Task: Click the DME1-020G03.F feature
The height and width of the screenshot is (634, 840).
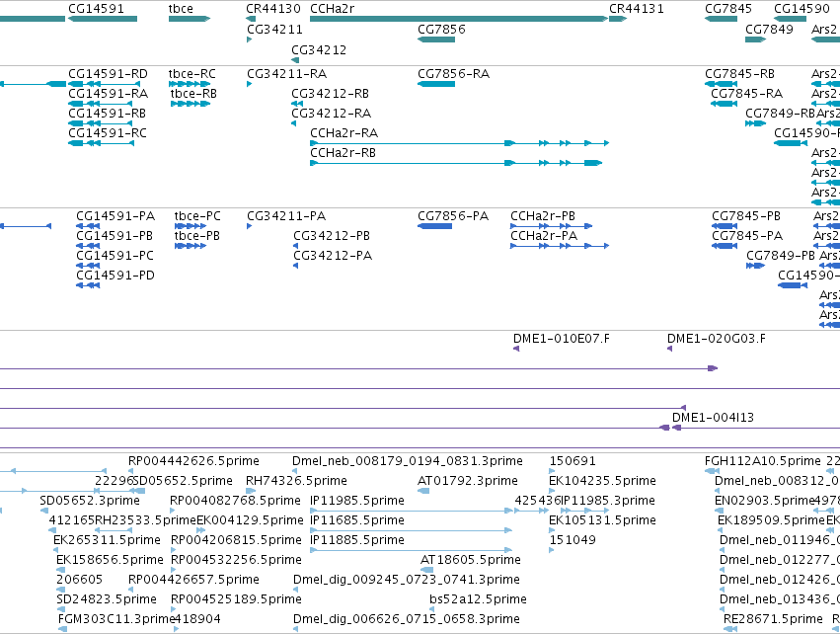Action: [717, 339]
